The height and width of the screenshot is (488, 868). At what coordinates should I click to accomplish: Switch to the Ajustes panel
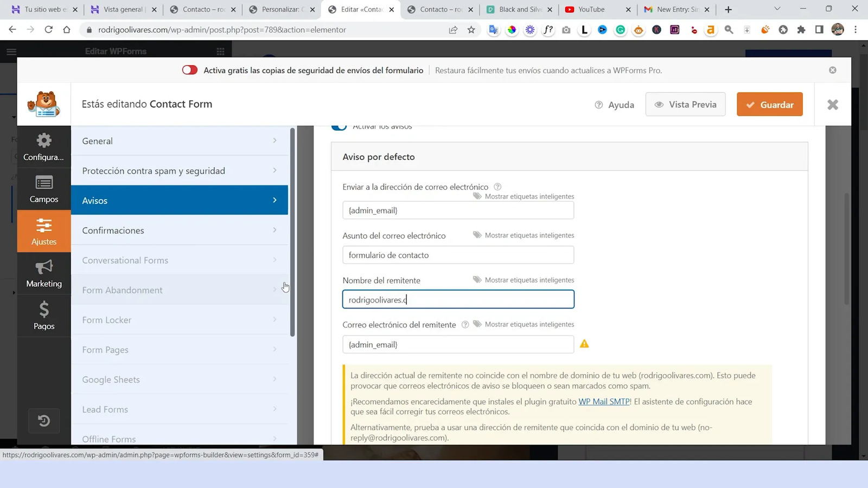click(43, 231)
